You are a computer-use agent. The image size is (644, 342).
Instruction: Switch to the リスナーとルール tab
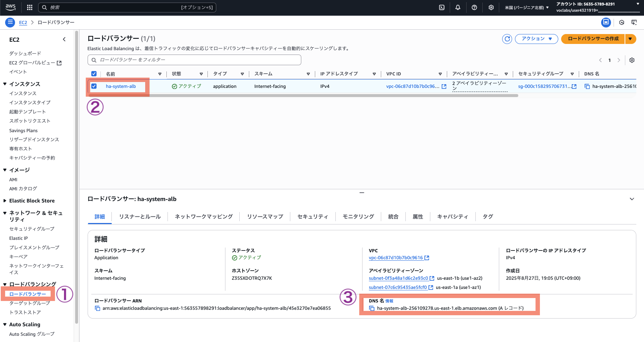tap(140, 217)
